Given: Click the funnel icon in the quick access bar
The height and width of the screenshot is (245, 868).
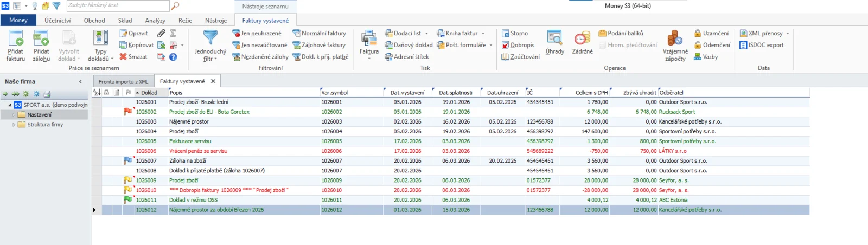Looking at the screenshot, I should pos(56,5).
